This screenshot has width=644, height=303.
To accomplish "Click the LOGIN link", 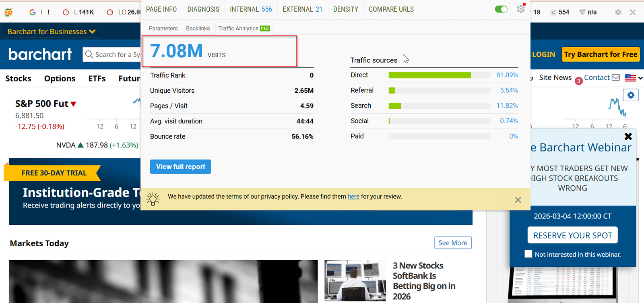I will pos(543,54).
